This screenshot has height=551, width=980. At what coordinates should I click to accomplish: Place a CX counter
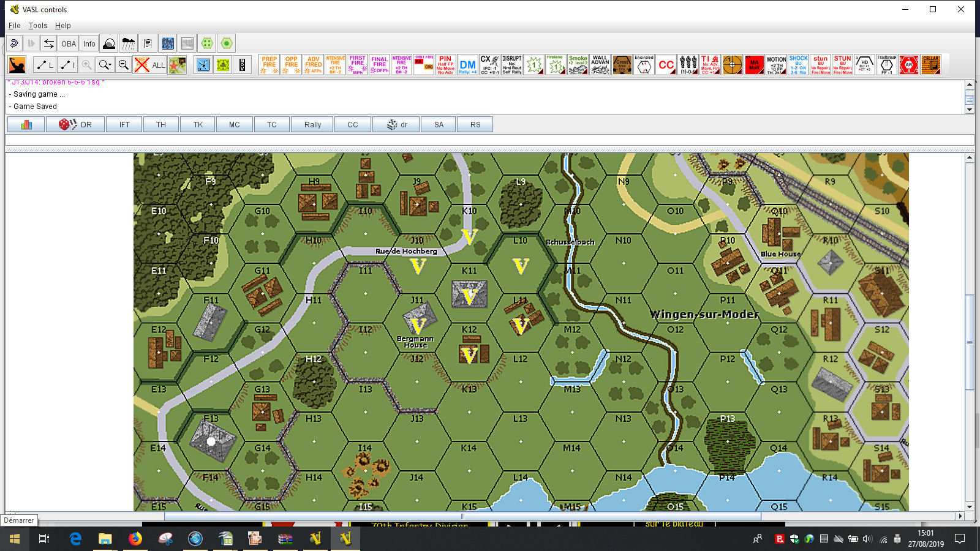pos(489,65)
